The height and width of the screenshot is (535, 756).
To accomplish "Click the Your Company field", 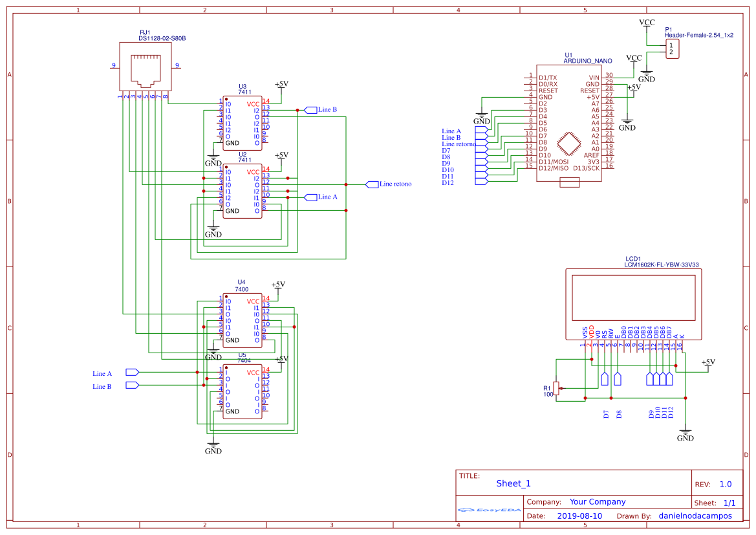I will point(598,502).
